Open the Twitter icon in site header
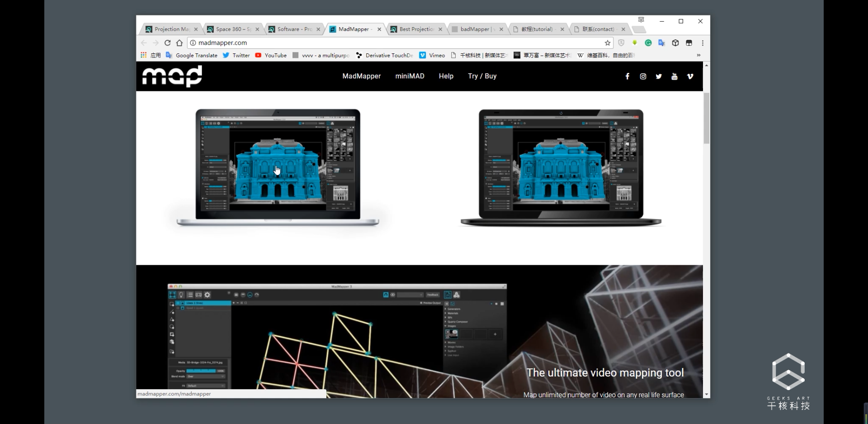Viewport: 868px width, 424px height. tap(659, 76)
